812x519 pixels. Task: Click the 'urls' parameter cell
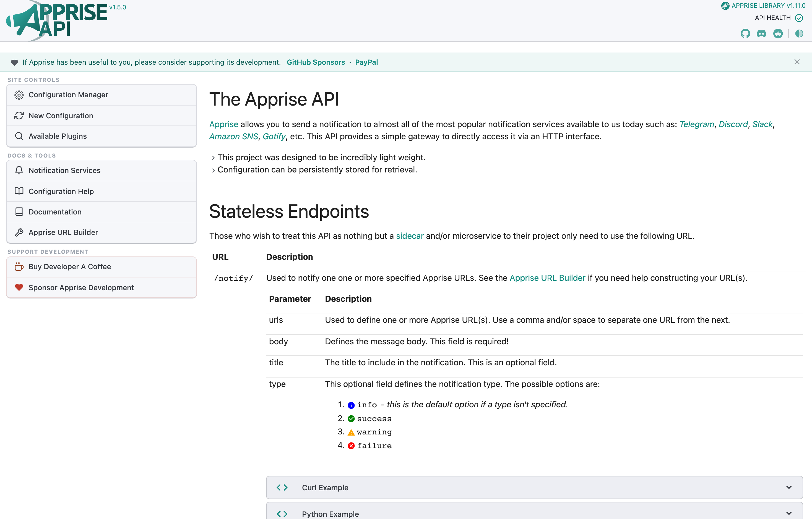point(276,320)
